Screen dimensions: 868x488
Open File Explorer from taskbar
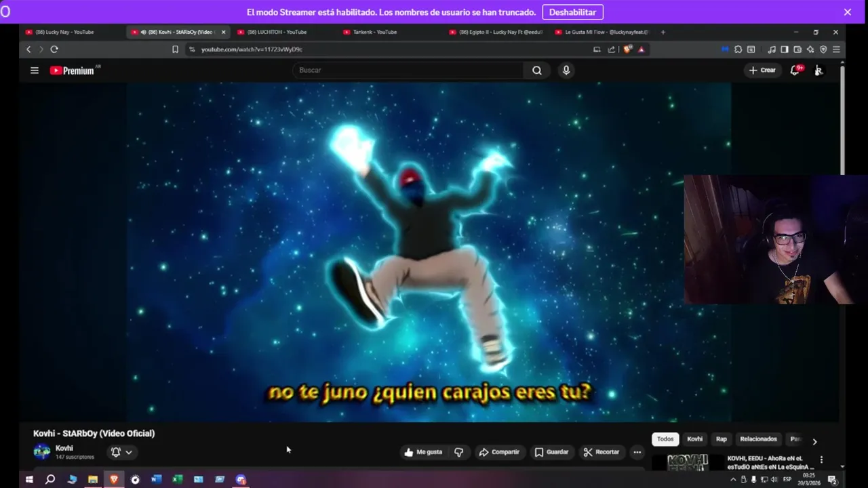93,479
